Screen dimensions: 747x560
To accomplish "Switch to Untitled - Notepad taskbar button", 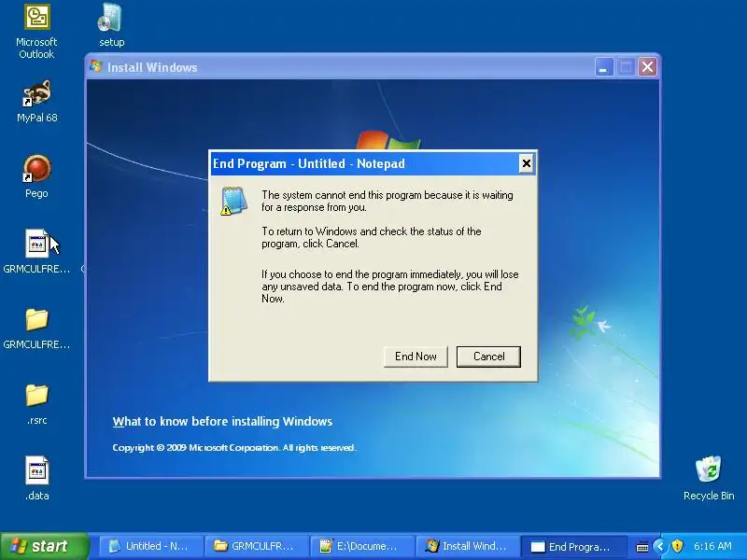I will 150,546.
